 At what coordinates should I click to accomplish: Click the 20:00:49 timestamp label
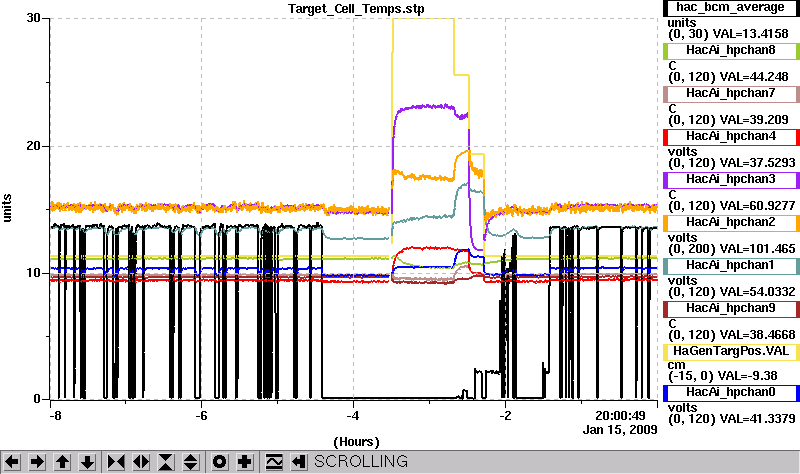coord(620,416)
